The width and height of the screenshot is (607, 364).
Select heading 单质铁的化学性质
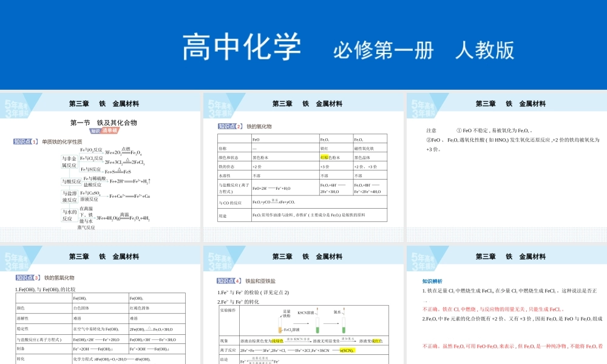tap(62, 142)
